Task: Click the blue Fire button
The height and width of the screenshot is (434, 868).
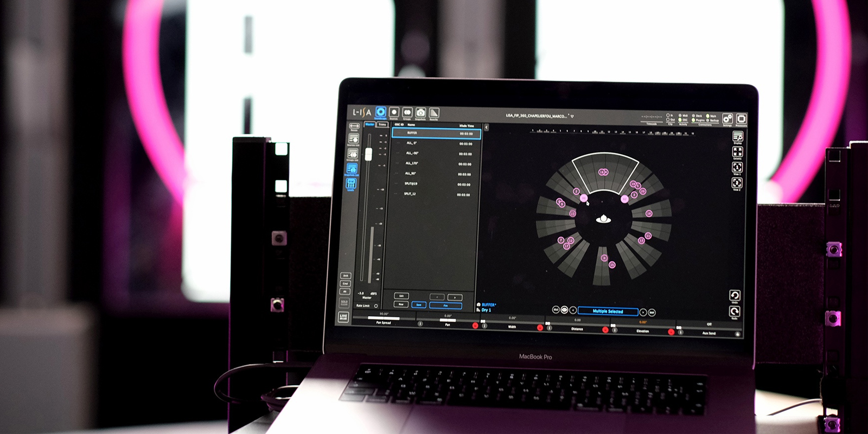Action: (446, 305)
